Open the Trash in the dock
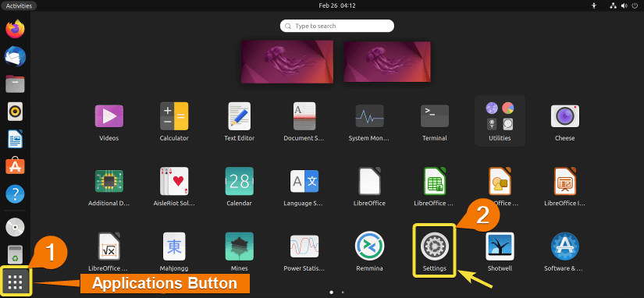 [x=15, y=254]
